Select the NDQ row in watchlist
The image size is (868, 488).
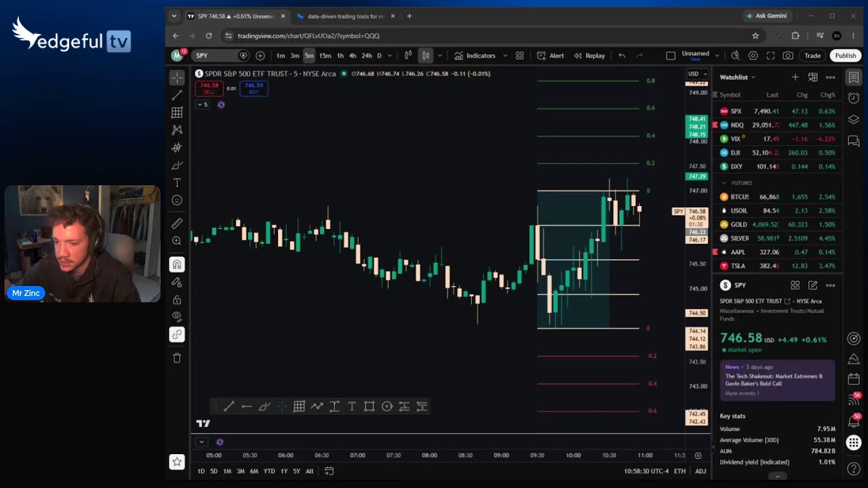(777, 125)
